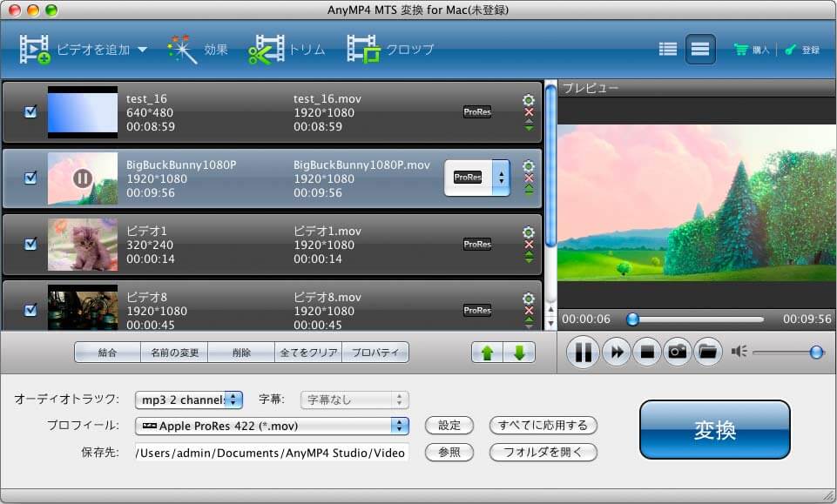837x504 pixels.
Task: Open the Effect (効果) magic wand tool
Action: pos(182,50)
